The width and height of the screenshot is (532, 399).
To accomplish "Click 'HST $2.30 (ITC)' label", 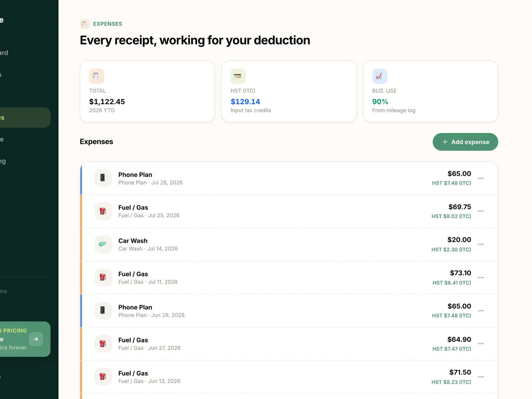I will [x=451, y=249].
